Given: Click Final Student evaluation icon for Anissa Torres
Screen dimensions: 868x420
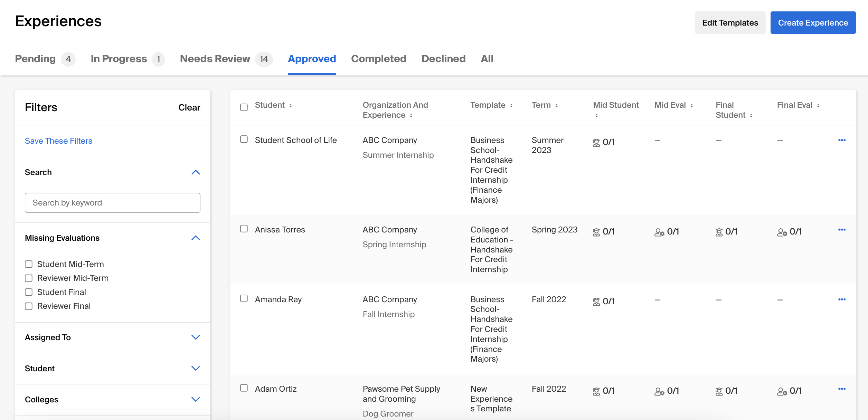Looking at the screenshot, I should pos(719,232).
